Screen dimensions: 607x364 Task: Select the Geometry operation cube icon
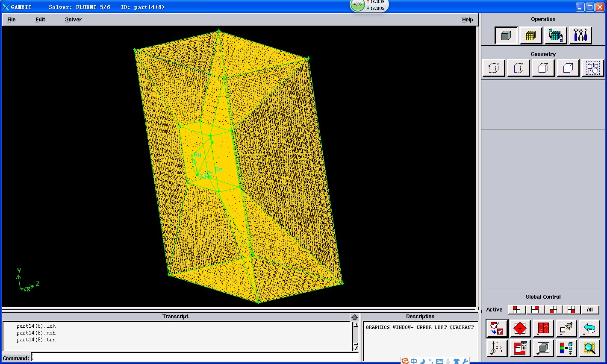click(506, 35)
